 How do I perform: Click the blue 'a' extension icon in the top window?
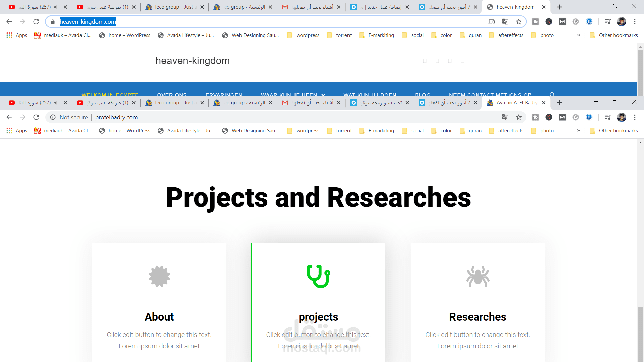589,22
